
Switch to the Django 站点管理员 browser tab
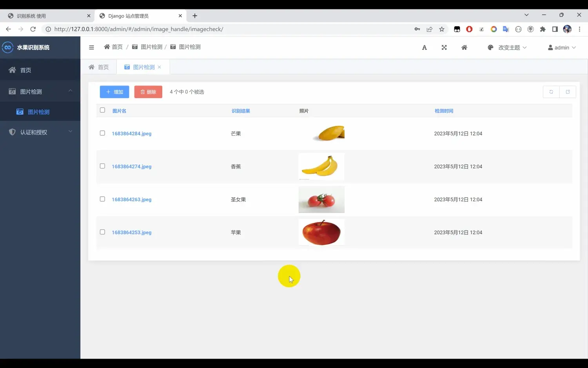click(129, 16)
